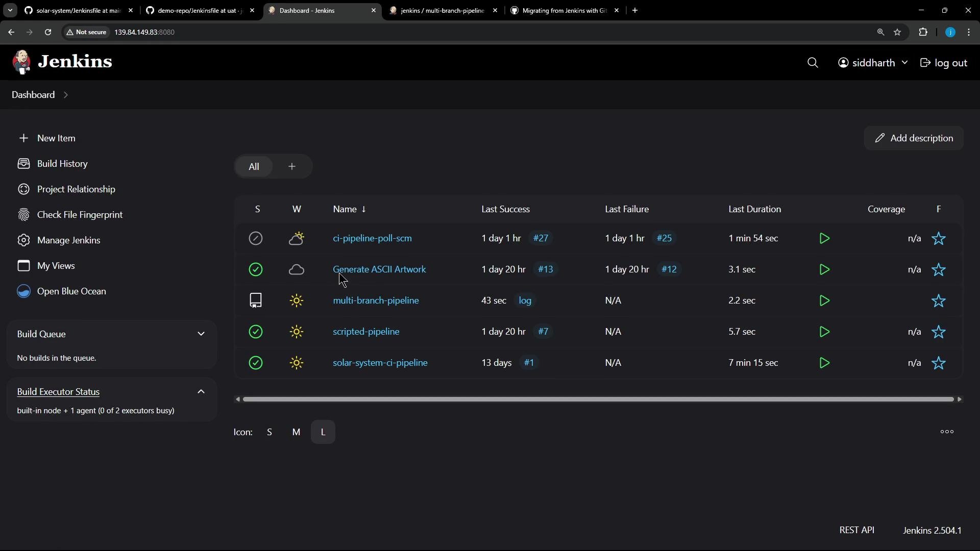Screen dimensions: 980x551
Task: Click the browser address bar
Action: pyautogui.click(x=485, y=32)
